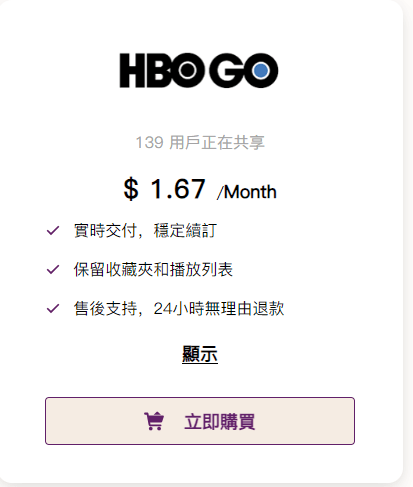The image size is (413, 487).
Task: Click the dollar sign before 1.67
Action: [x=131, y=189]
